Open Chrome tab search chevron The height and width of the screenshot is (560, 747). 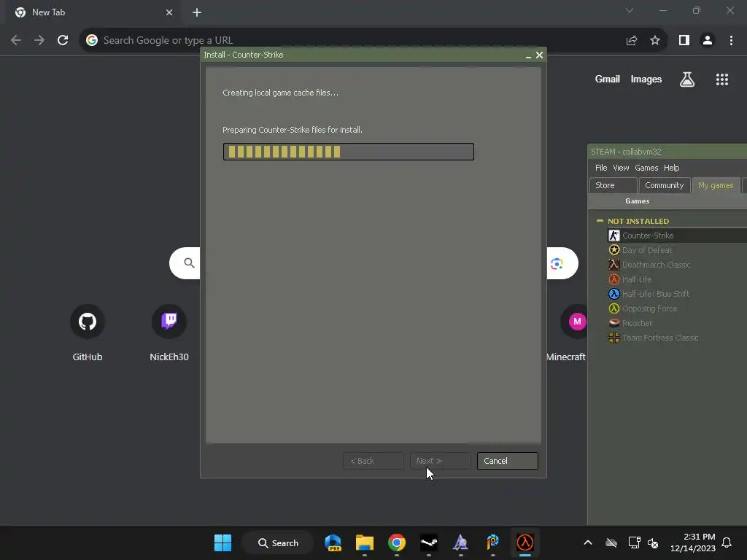tap(630, 10)
